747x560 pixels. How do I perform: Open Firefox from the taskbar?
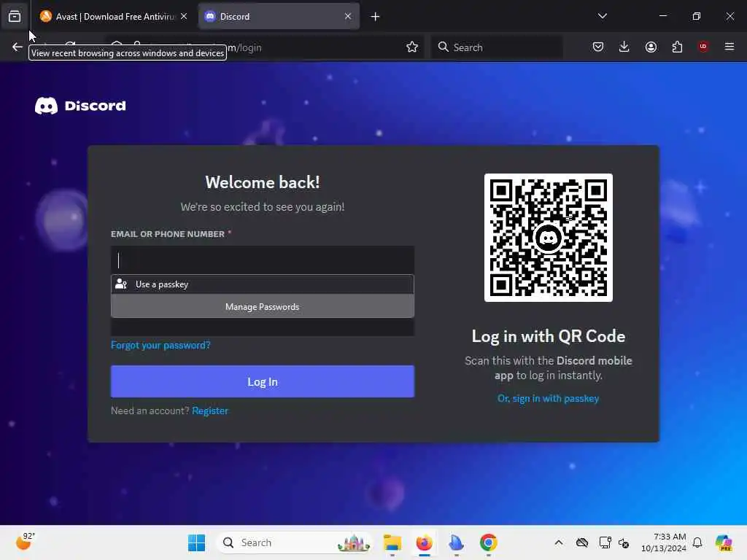pyautogui.click(x=424, y=542)
